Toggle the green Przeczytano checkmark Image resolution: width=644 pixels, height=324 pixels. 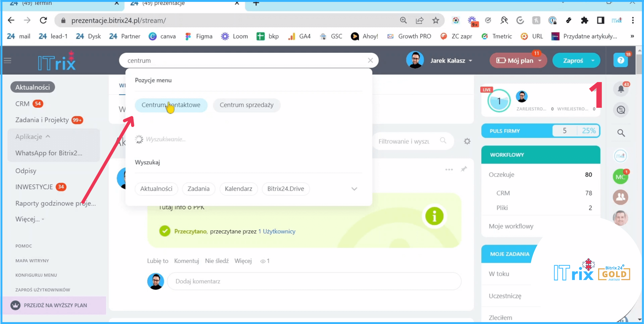tap(165, 231)
